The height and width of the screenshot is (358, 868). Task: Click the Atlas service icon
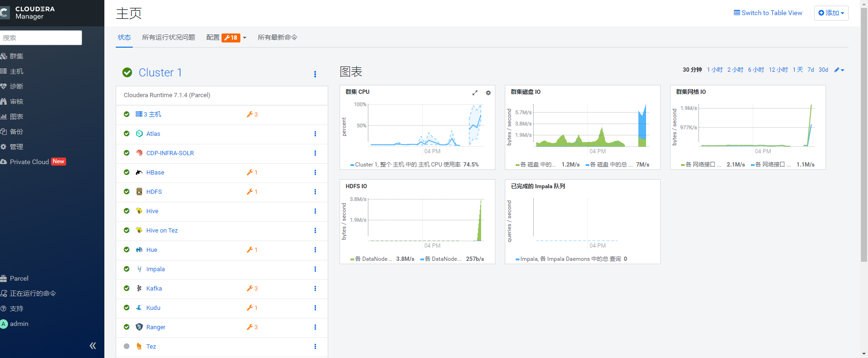pyautogui.click(x=139, y=133)
